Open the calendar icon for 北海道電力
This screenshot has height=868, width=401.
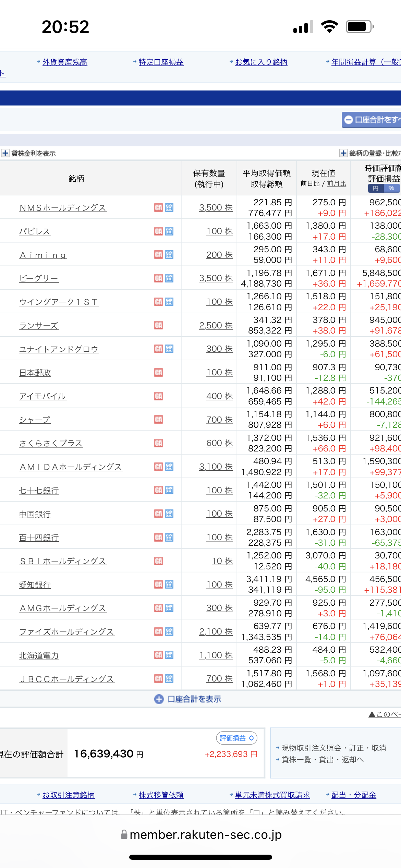tap(169, 655)
